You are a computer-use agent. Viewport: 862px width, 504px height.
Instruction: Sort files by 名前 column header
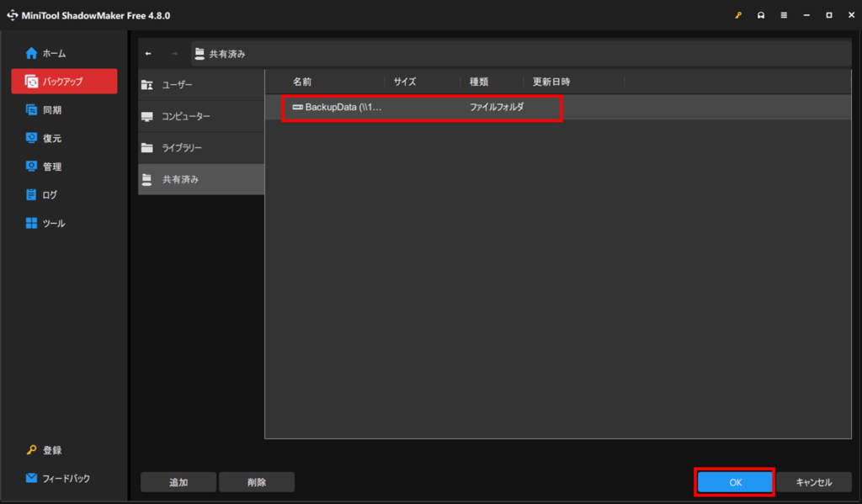[302, 82]
